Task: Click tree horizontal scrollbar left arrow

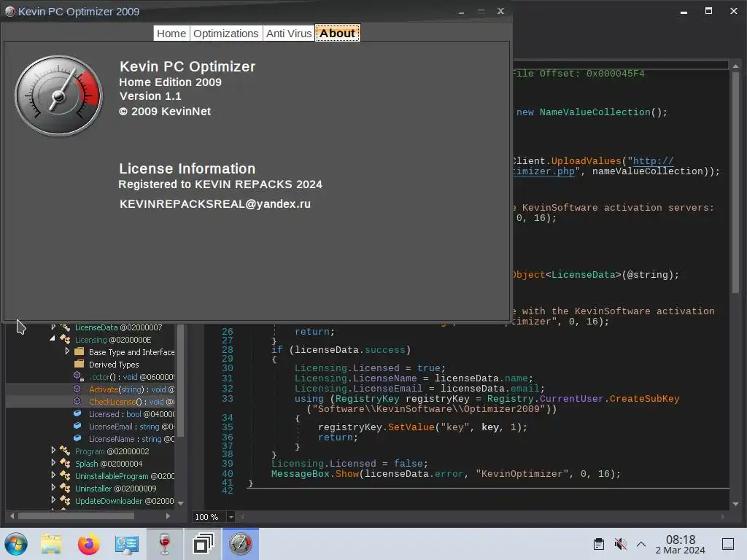Action: (12, 516)
